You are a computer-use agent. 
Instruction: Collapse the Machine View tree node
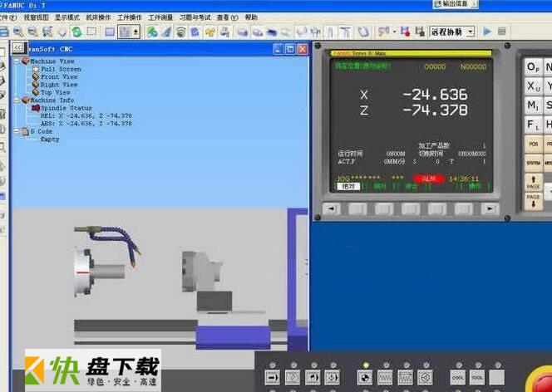17,61
